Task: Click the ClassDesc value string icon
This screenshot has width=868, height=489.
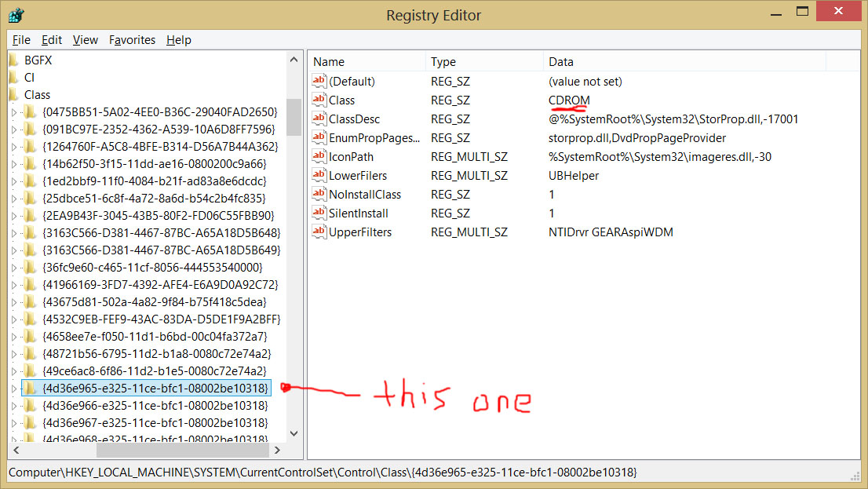Action: (x=319, y=119)
